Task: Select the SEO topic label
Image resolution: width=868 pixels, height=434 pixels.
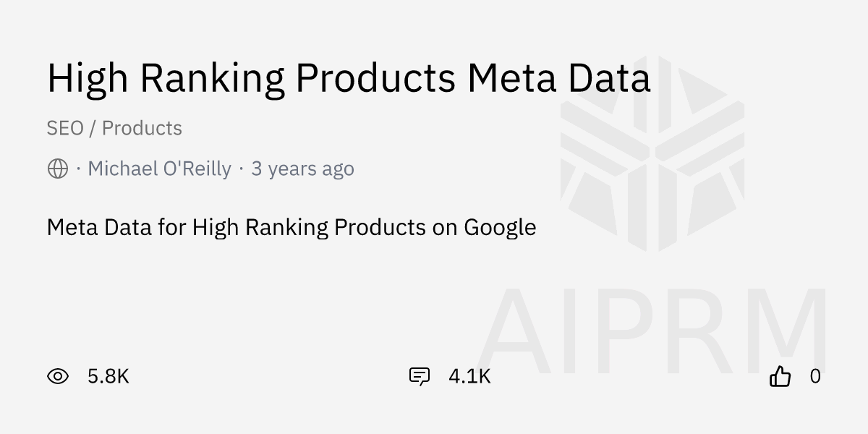Action: (65, 129)
